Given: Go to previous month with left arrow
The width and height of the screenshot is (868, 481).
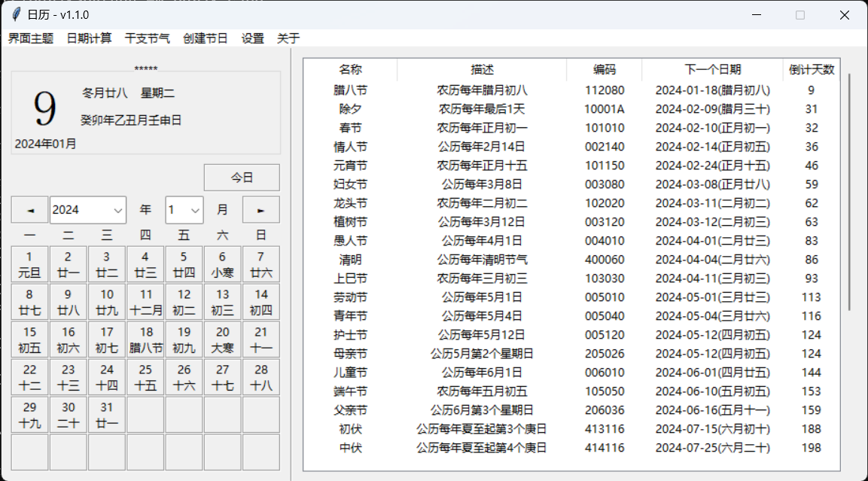Looking at the screenshot, I should [30, 210].
